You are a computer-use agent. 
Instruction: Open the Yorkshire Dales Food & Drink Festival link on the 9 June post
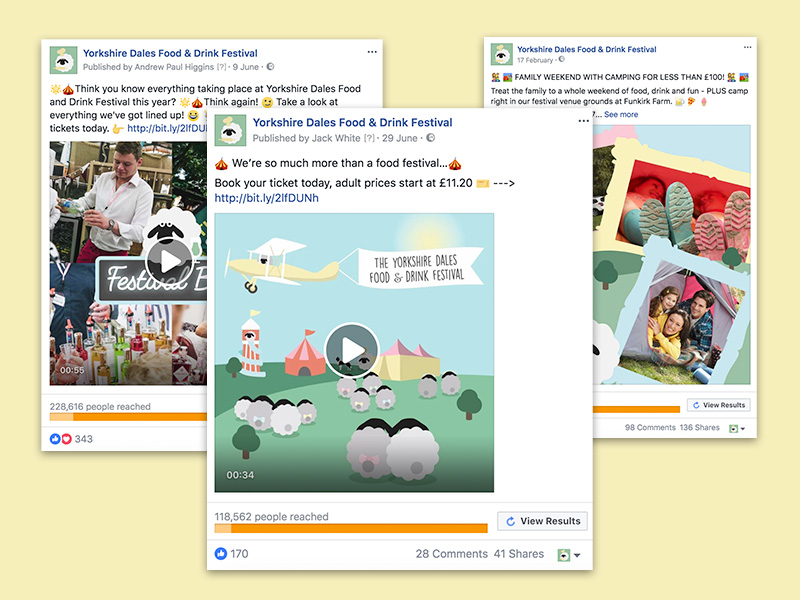pyautogui.click(x=170, y=53)
